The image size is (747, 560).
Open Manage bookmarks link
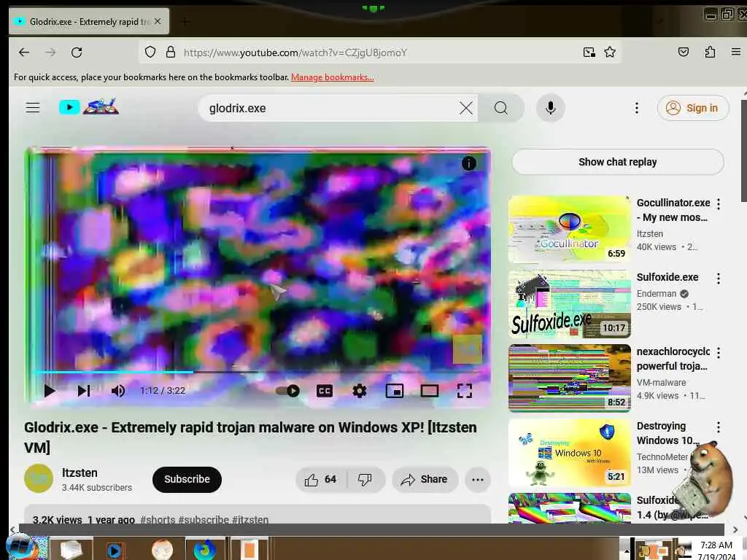click(333, 77)
